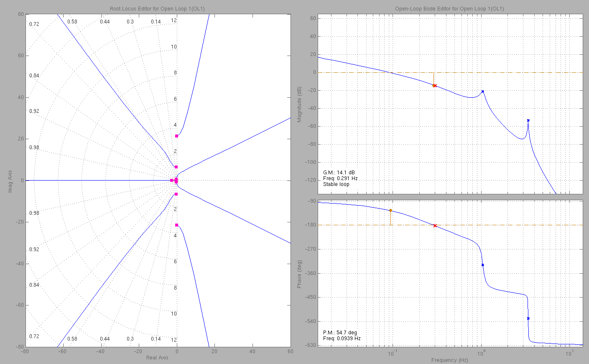Image resolution: width=589 pixels, height=364 pixels.
Task: Click the 'Real Axis' label
Action: (157, 358)
